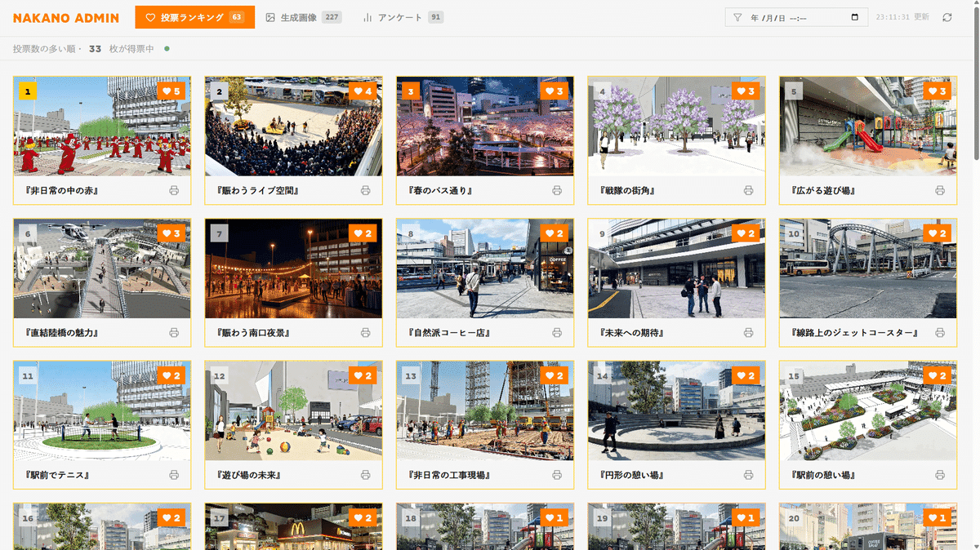Go to the アンケート tab

(x=403, y=17)
